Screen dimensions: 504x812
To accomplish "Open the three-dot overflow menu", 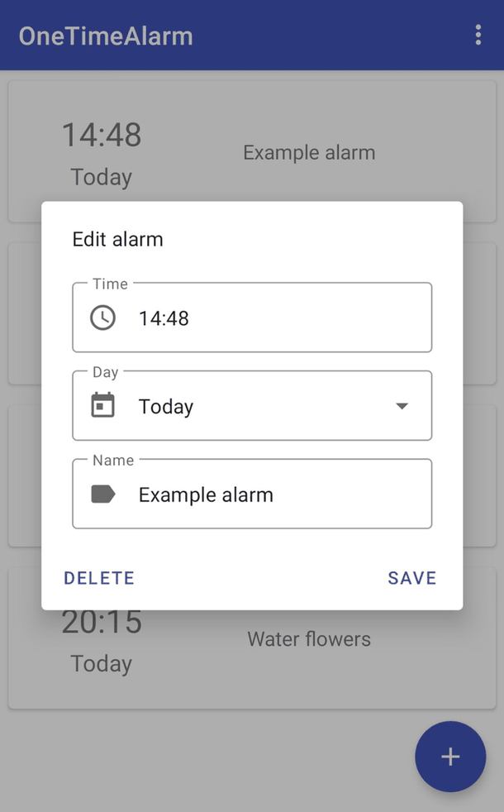I will pos(478,36).
